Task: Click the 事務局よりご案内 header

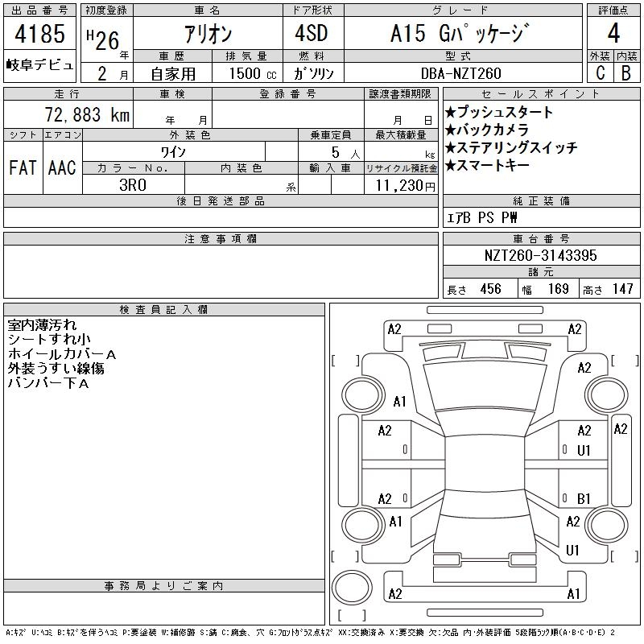Action: [164, 586]
